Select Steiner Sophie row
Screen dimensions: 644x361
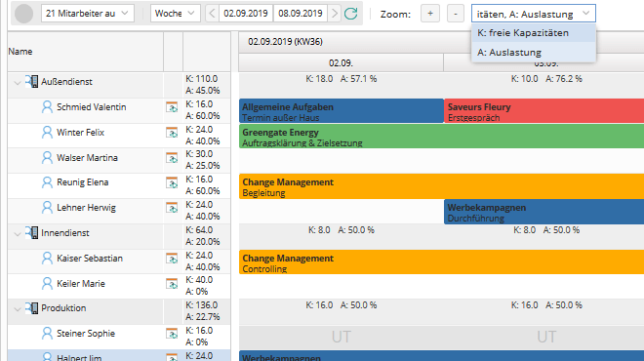click(x=119, y=337)
